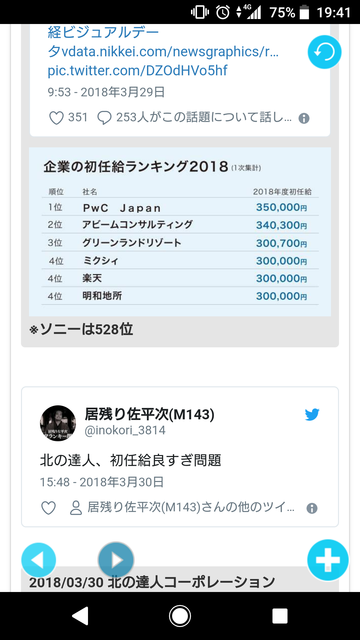Screen dimensions: 360x640
Task: Tap the @inokori_3814 handle
Action: (125, 430)
